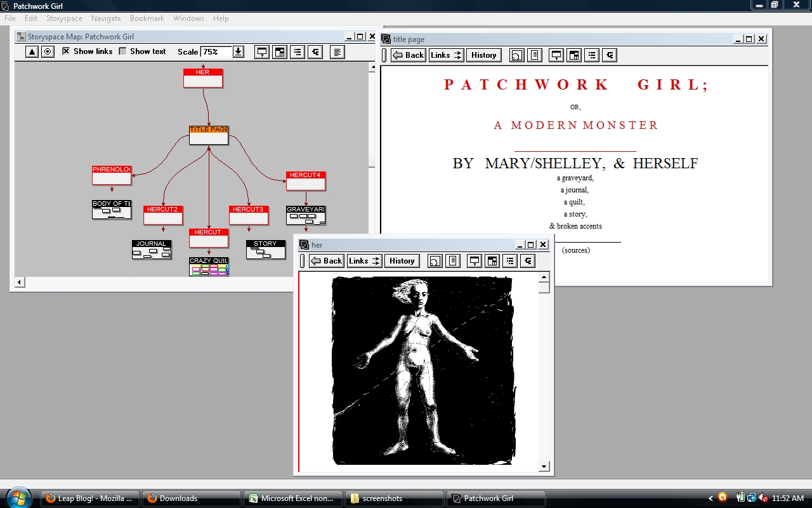Open Chart view icon in Storyspace Map toolbar
812x508 pixels.
[x=315, y=52]
